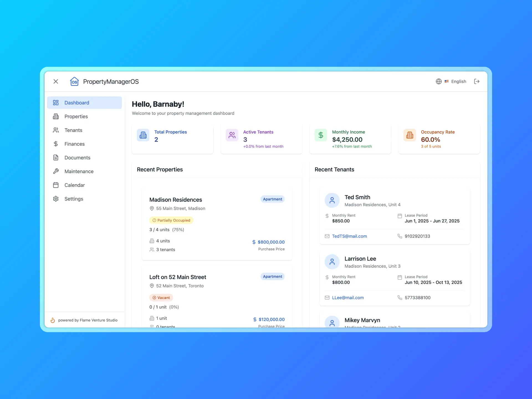This screenshot has height=399, width=532.
Task: Click the flame icon in the footer
Action: click(x=53, y=320)
